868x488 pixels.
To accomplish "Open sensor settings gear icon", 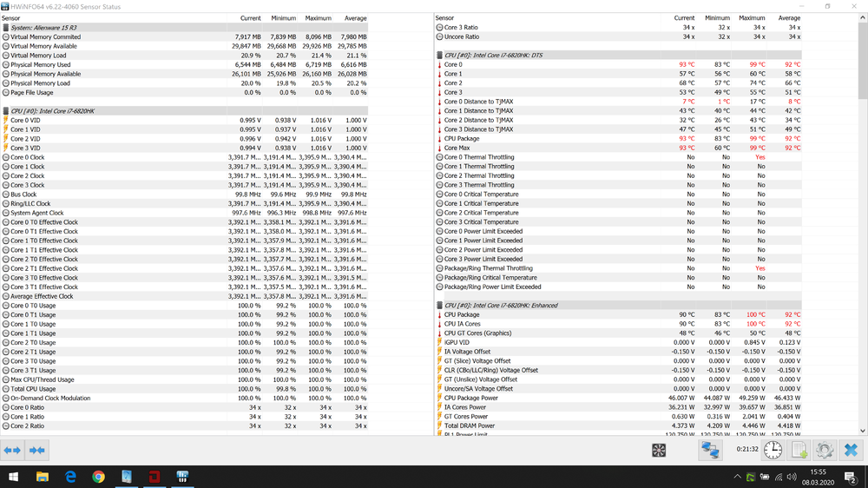I will pyautogui.click(x=825, y=450).
